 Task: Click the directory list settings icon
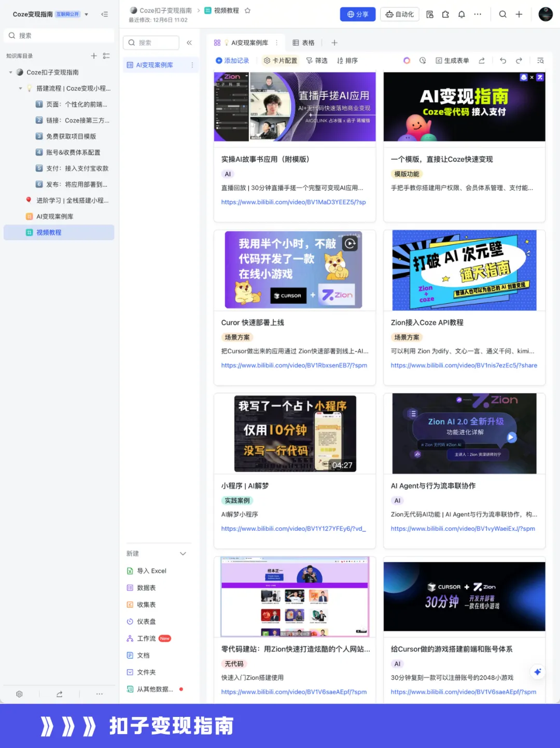(x=106, y=56)
